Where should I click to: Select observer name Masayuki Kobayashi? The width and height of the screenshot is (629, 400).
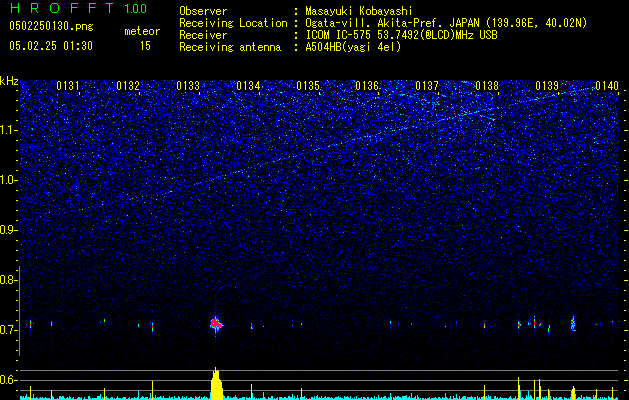coord(359,12)
